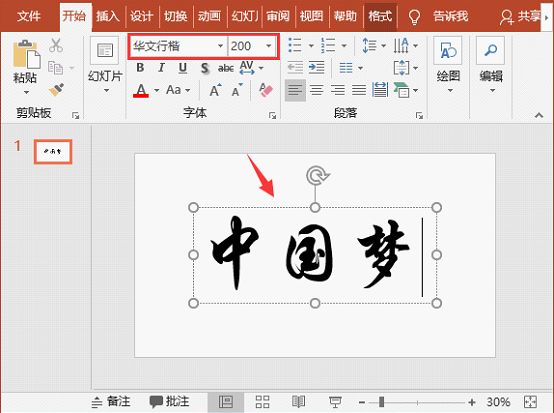This screenshot has height=413, width=554.
Task: Click the 批注 comments button
Action: pos(169,402)
